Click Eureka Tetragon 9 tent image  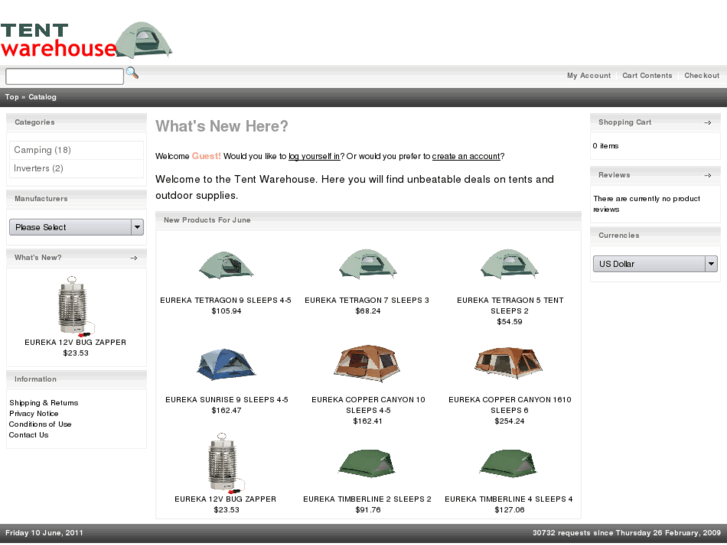tap(226, 264)
